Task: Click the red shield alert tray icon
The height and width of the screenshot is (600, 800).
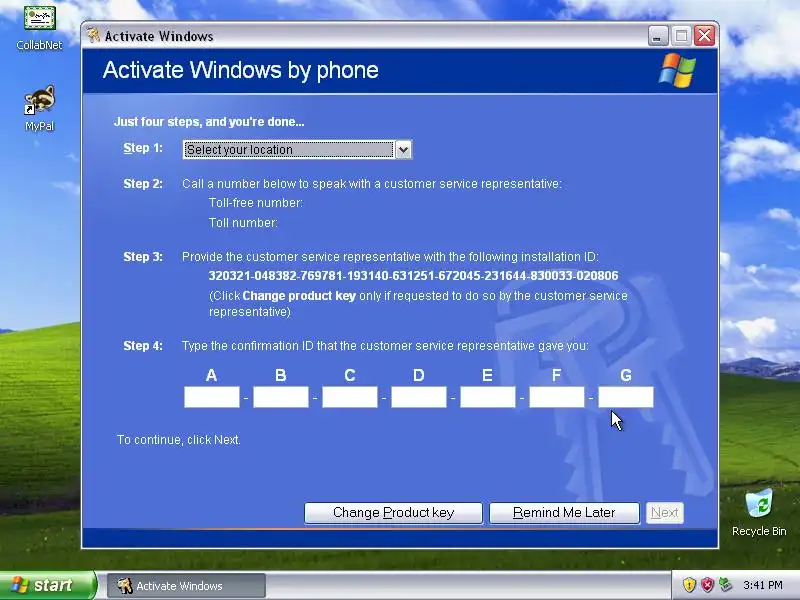Action: click(707, 585)
